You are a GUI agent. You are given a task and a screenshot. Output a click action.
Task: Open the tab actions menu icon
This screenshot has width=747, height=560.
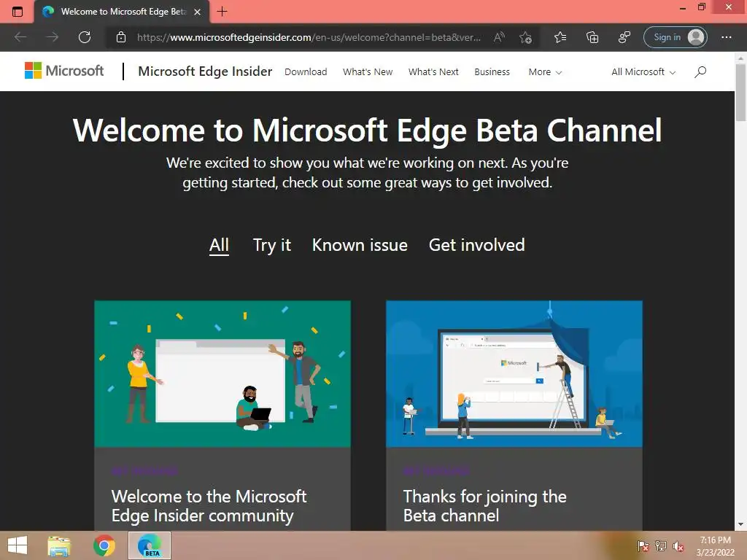[18, 12]
